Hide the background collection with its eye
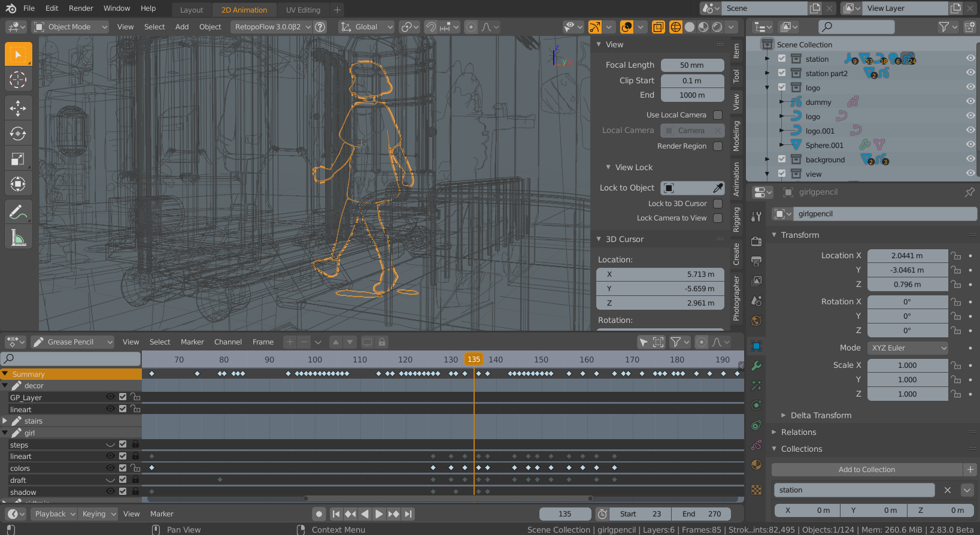The width and height of the screenshot is (980, 535). [970, 159]
